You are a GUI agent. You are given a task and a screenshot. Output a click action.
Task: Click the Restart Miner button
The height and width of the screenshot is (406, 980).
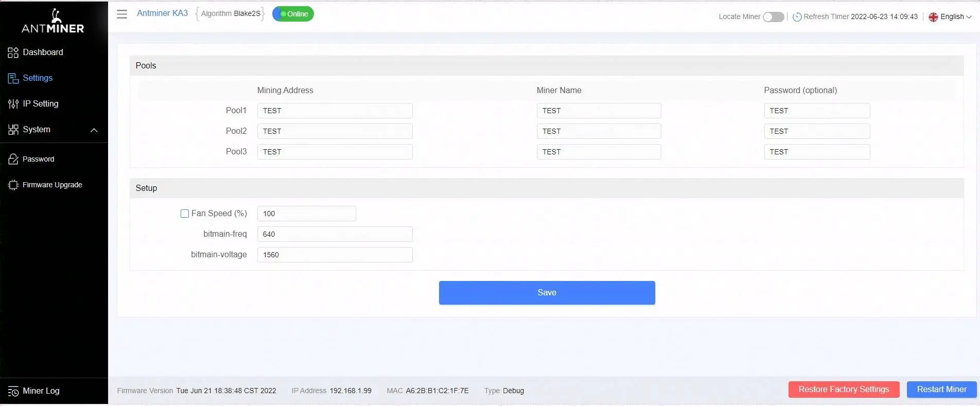(941, 390)
